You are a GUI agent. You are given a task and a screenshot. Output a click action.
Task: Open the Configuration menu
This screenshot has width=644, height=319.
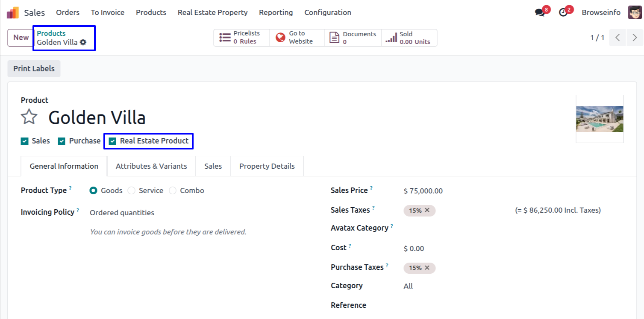(x=327, y=12)
